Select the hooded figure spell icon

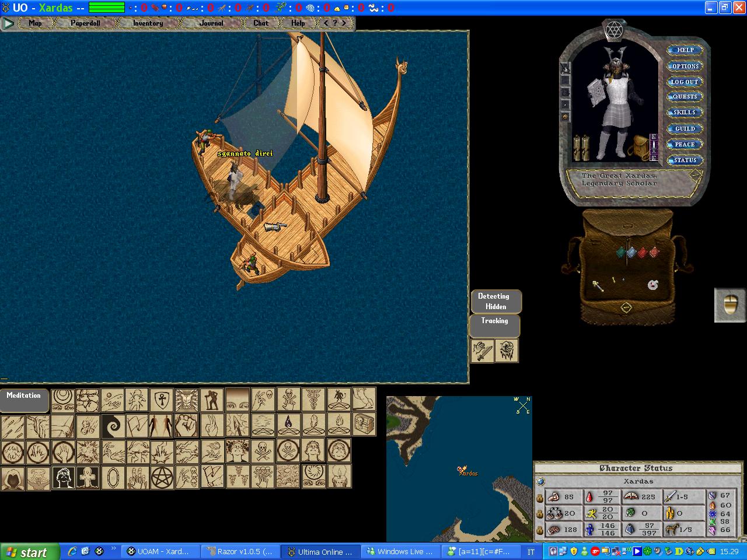[x=13, y=478]
